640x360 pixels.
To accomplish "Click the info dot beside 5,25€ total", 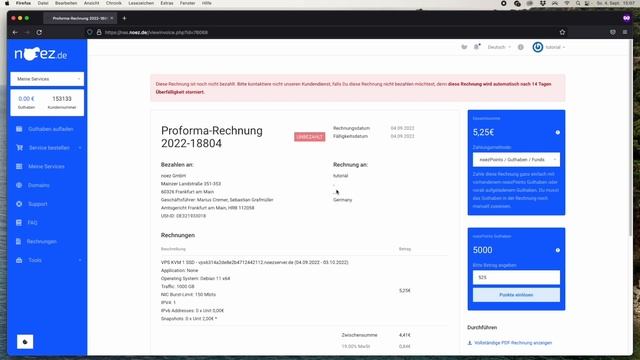I will pyautogui.click(x=558, y=133).
